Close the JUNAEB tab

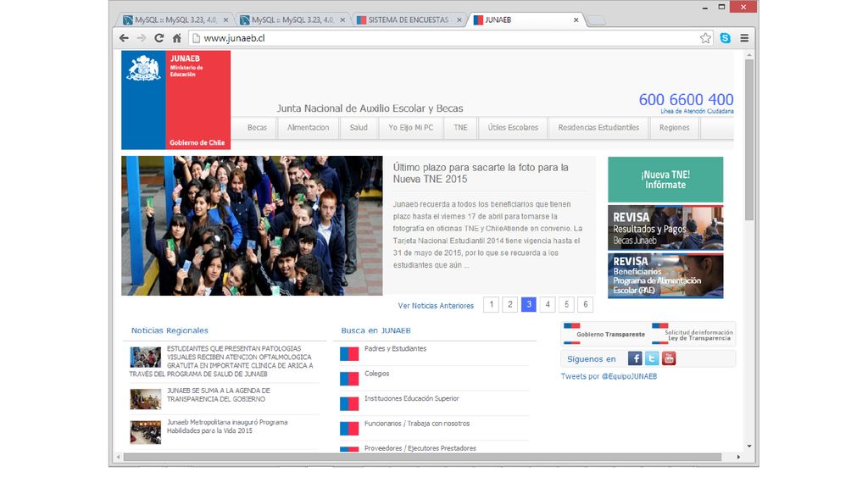pyautogui.click(x=576, y=20)
